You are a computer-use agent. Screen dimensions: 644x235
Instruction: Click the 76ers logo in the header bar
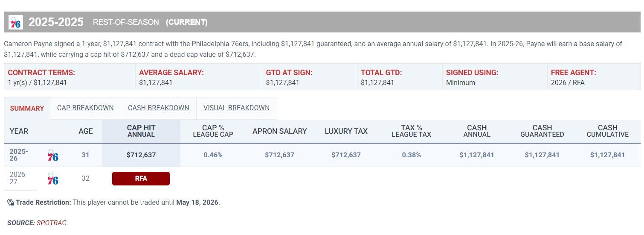(x=16, y=22)
